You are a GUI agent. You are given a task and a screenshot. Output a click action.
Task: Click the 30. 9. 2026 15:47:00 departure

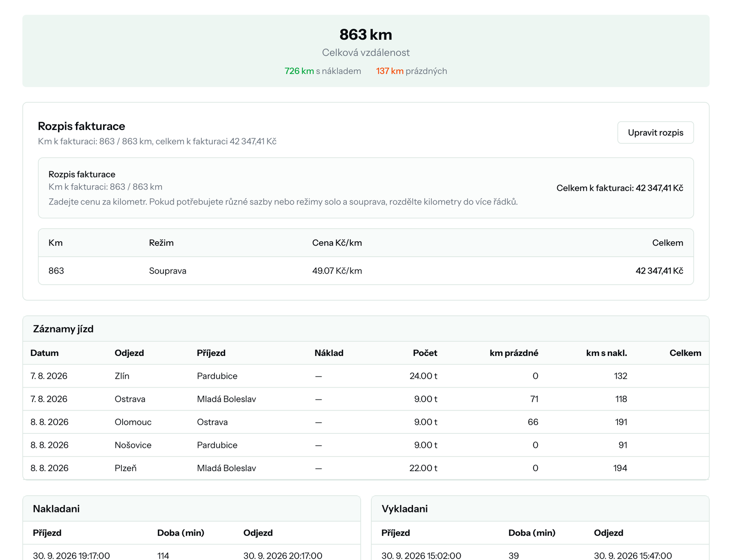point(633,555)
